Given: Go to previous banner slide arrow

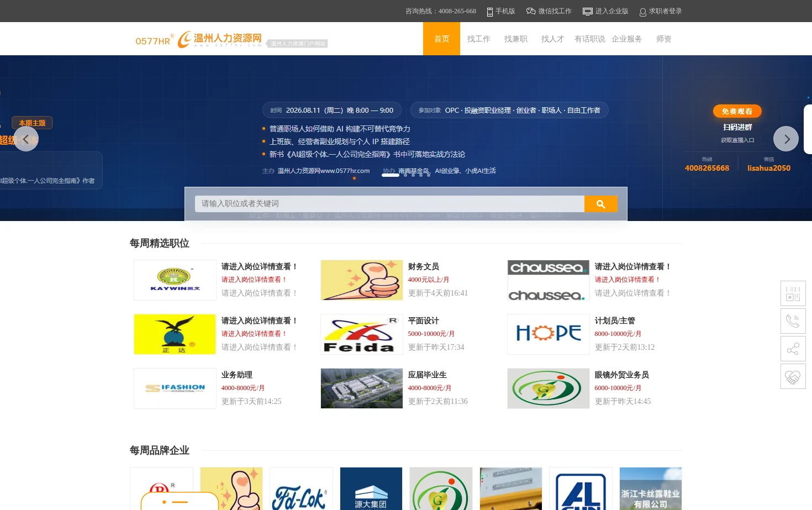Looking at the screenshot, I should tap(26, 139).
